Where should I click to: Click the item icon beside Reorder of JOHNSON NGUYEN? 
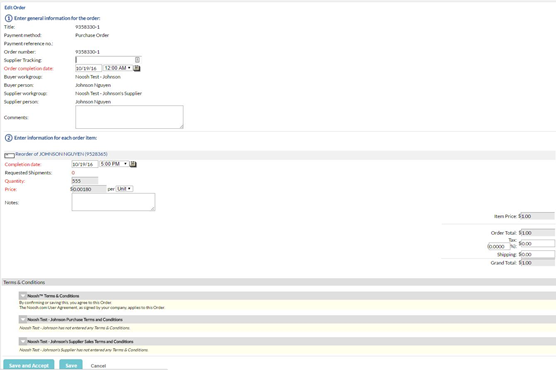click(x=9, y=155)
